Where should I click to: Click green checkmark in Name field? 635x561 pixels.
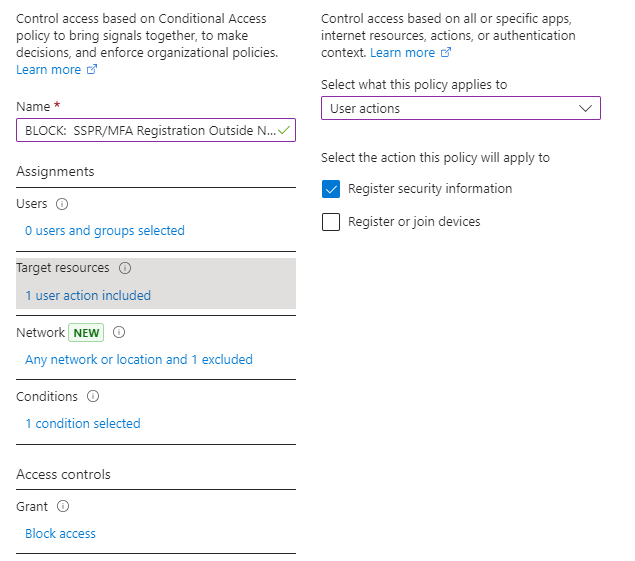point(284,130)
